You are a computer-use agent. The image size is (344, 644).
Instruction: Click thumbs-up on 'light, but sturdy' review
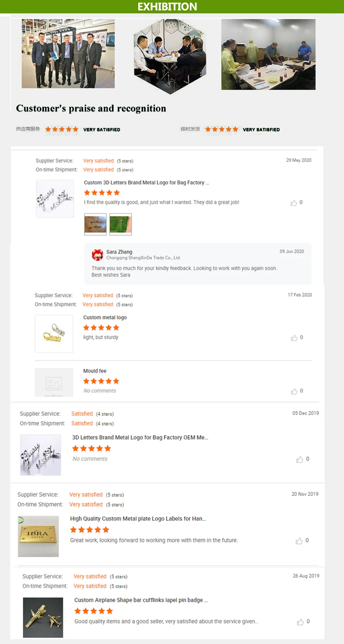[x=294, y=338]
